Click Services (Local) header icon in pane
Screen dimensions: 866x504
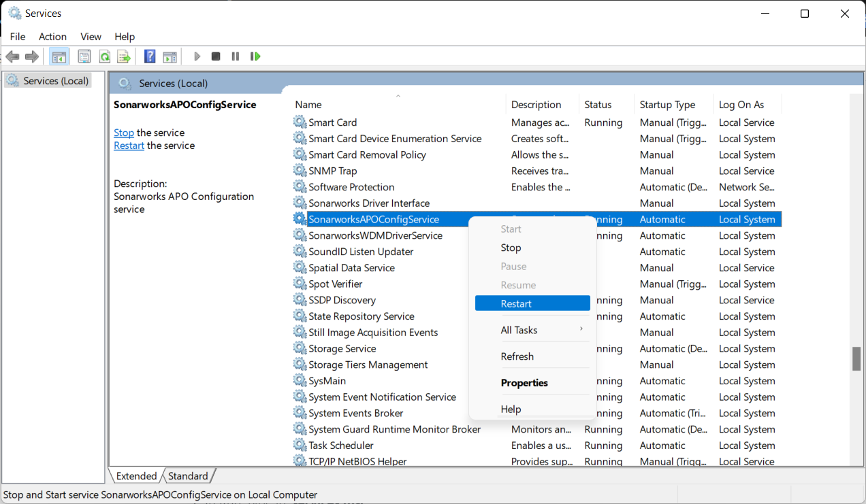[x=125, y=83]
